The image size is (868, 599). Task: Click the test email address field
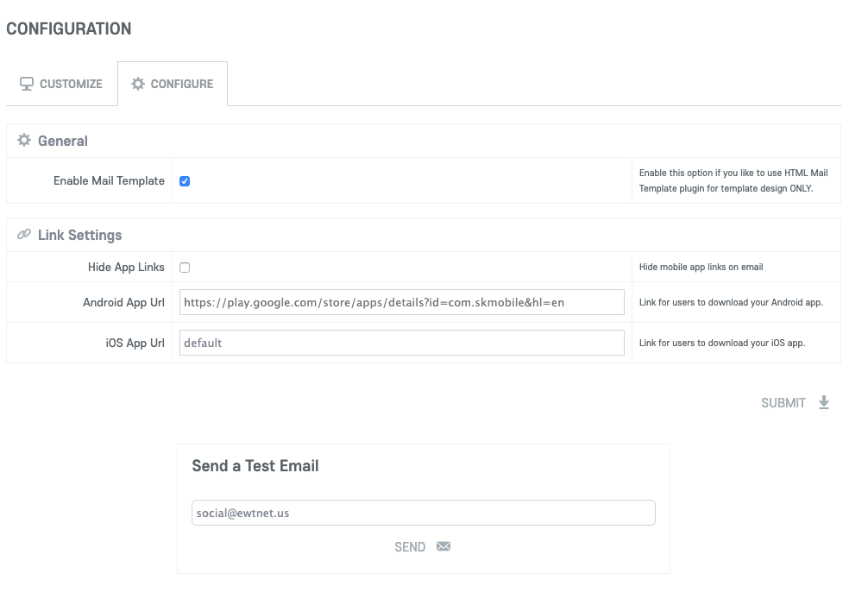(423, 513)
